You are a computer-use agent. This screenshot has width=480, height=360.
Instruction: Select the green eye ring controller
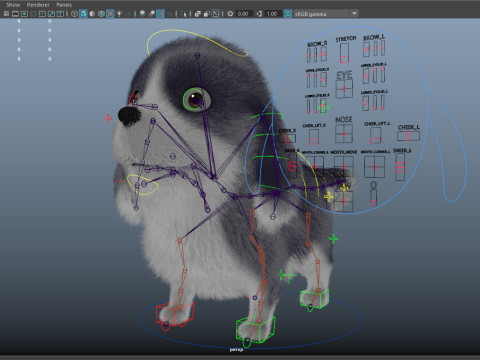tap(193, 99)
